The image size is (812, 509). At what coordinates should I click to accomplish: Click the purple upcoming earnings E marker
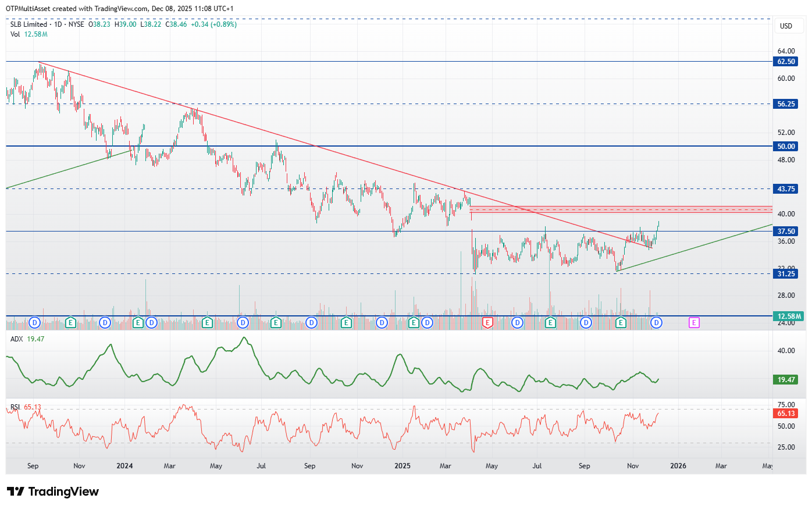click(x=694, y=322)
